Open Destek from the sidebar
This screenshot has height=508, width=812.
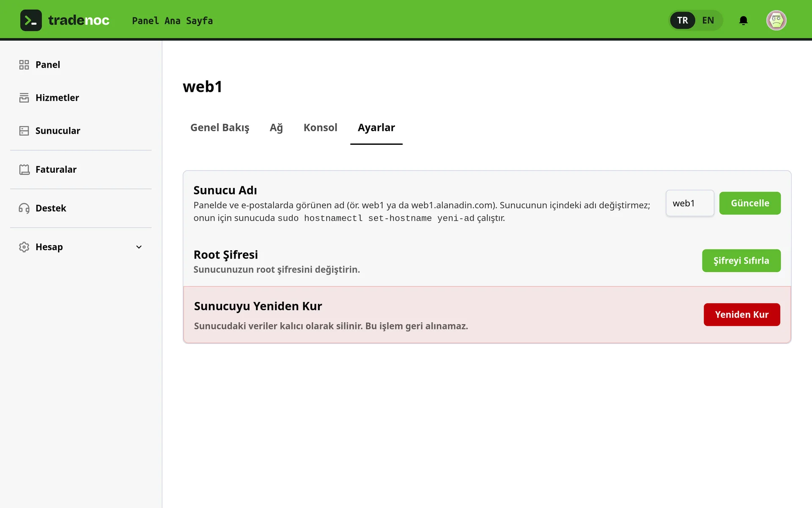(51, 208)
